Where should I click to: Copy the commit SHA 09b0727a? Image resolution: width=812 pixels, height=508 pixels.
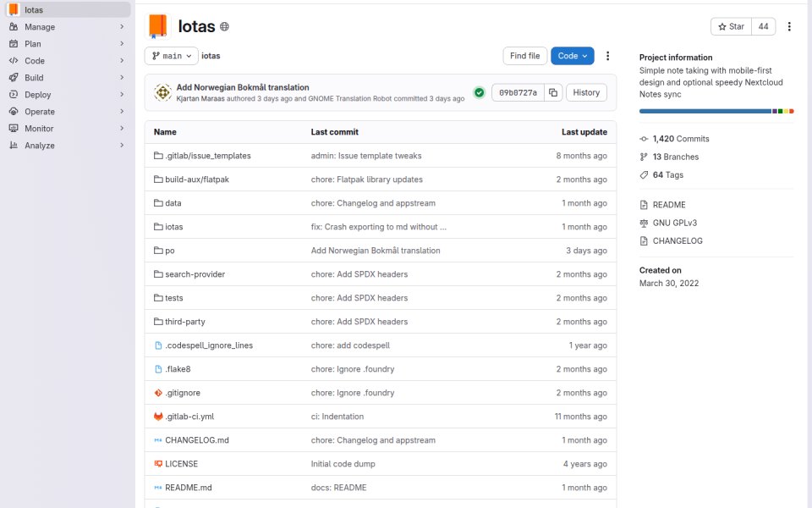pyautogui.click(x=553, y=93)
